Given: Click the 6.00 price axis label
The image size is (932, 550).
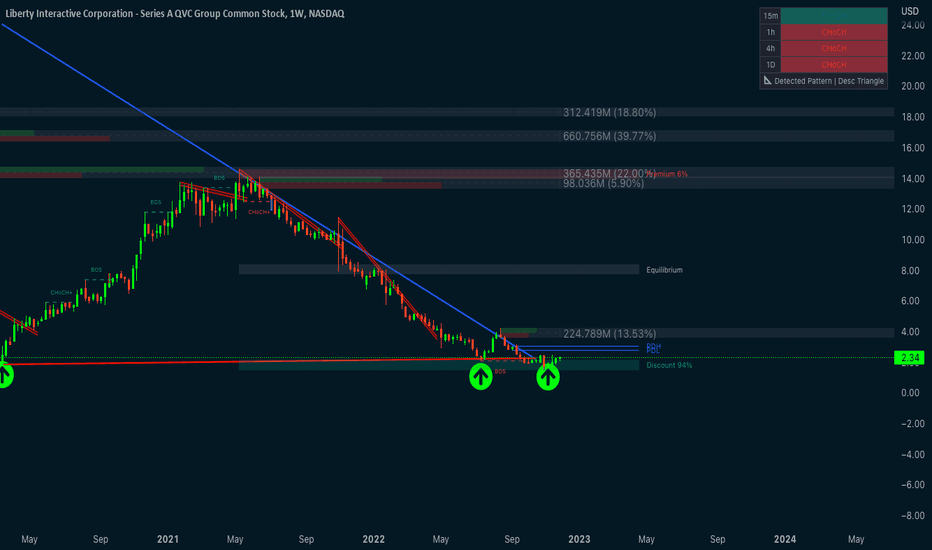Looking at the screenshot, I should coord(911,301).
